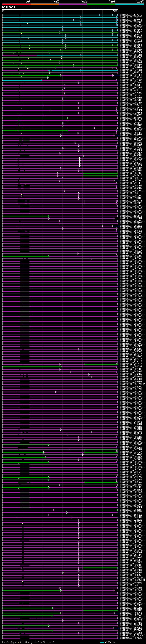Click the query ID BB913053
Image resolution: width=146 pixels, height=644 pixels.
pos(8,8)
